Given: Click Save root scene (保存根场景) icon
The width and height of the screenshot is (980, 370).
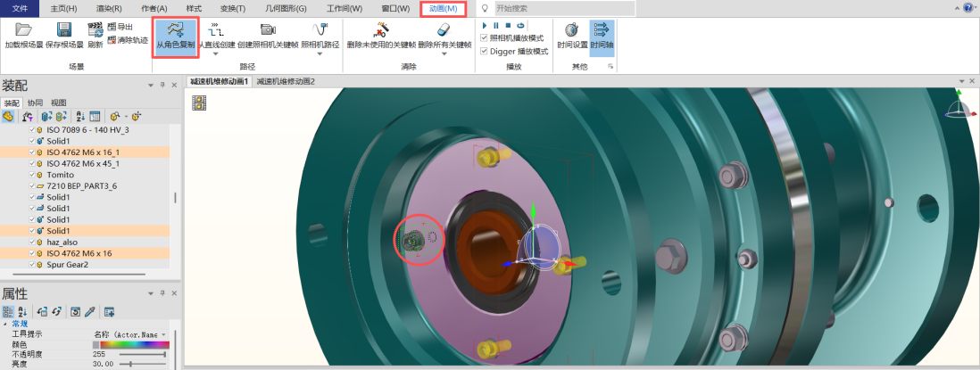Looking at the screenshot, I should click(63, 29).
